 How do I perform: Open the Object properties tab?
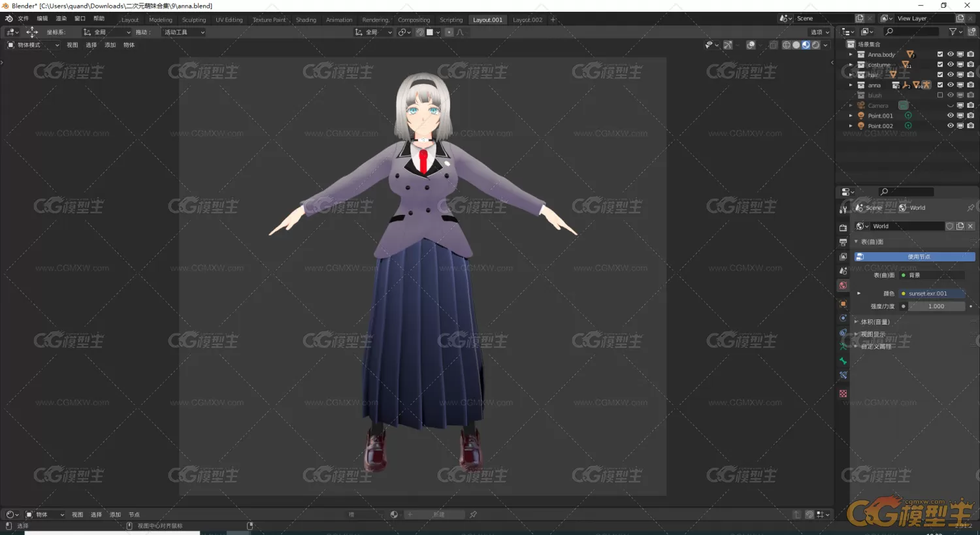pyautogui.click(x=843, y=304)
